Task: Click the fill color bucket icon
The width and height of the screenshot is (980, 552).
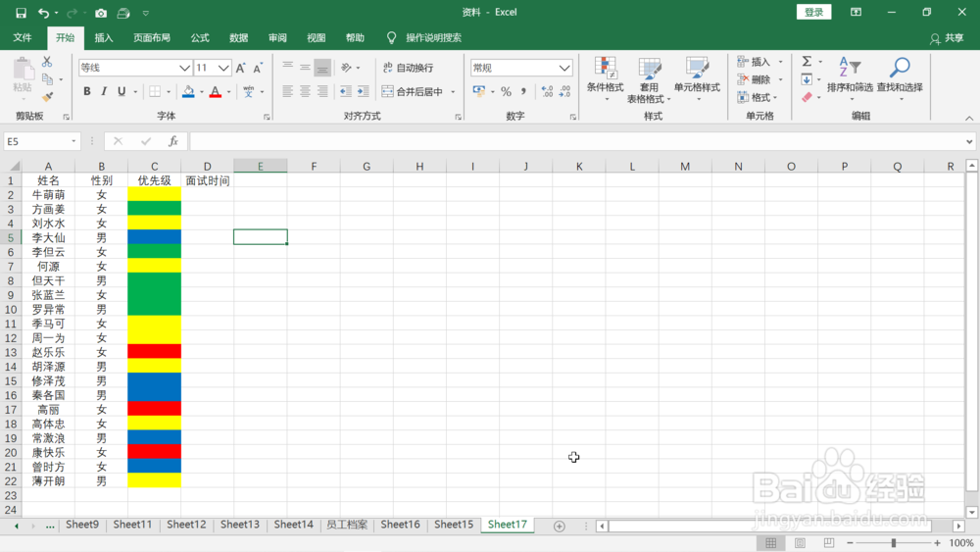Action: tap(188, 92)
